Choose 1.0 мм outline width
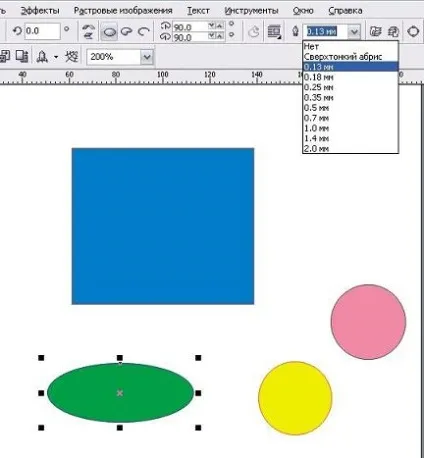 click(x=350, y=128)
